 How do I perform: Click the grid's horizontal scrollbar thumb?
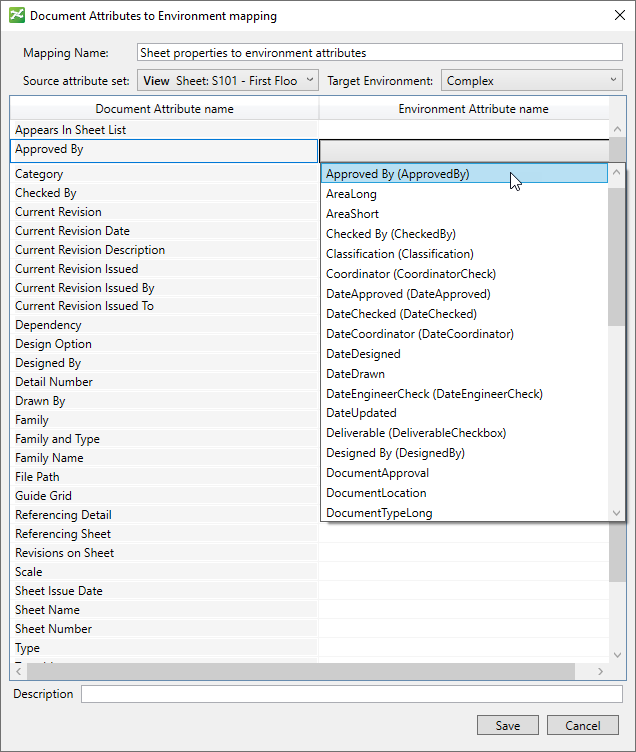click(301, 671)
